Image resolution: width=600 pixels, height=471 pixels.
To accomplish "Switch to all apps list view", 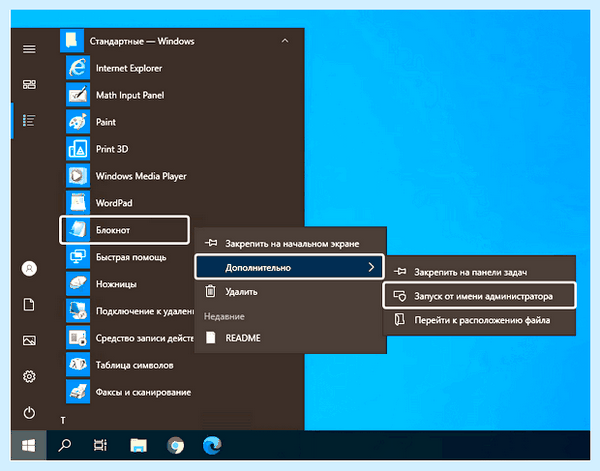I will pyautogui.click(x=29, y=121).
